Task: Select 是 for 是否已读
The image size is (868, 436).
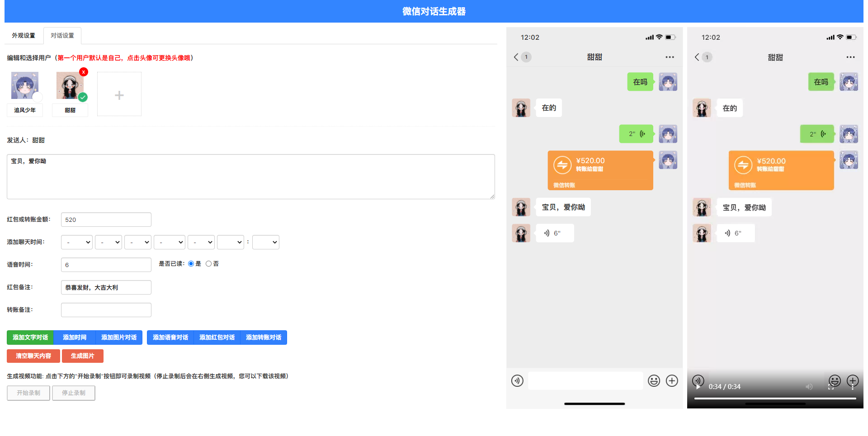Action: 191,263
